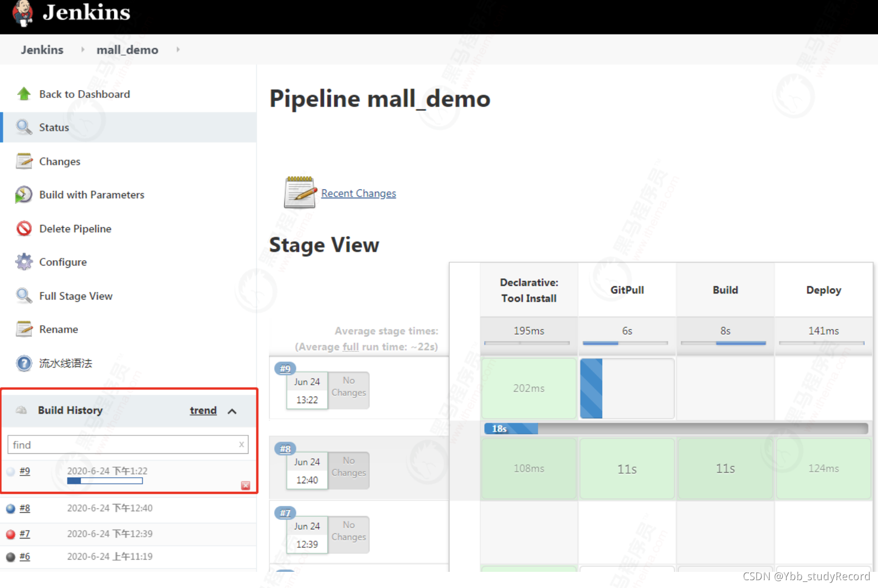
Task: Click the Configure gear icon
Action: point(23,262)
